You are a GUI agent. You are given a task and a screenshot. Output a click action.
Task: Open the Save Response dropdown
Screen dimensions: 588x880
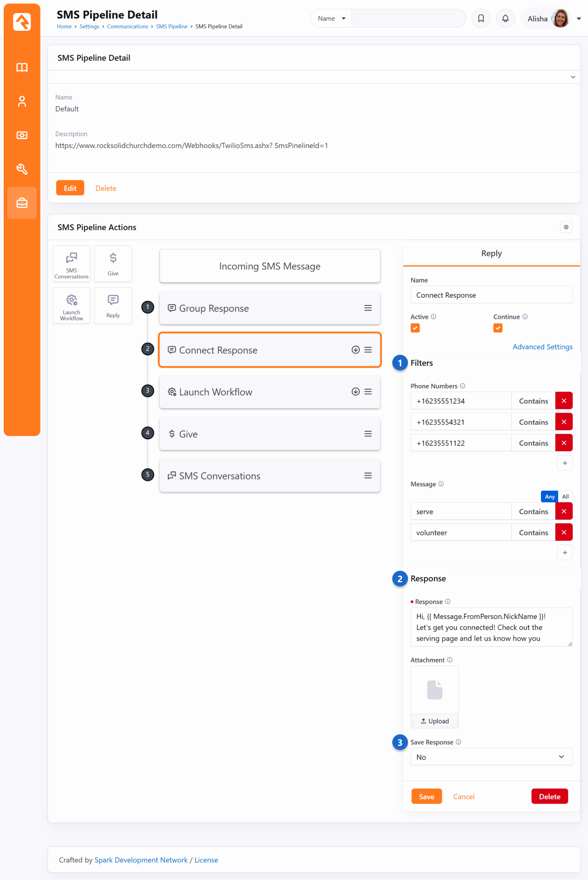491,757
